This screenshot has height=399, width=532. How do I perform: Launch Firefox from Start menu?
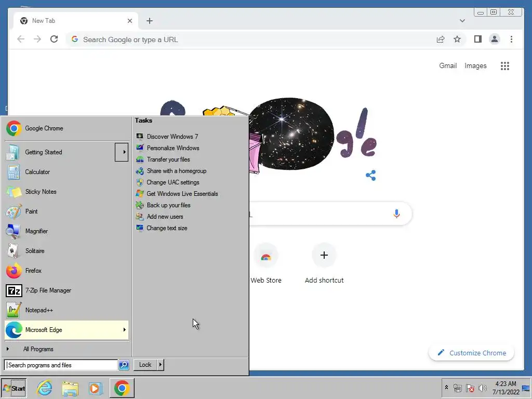click(66, 270)
